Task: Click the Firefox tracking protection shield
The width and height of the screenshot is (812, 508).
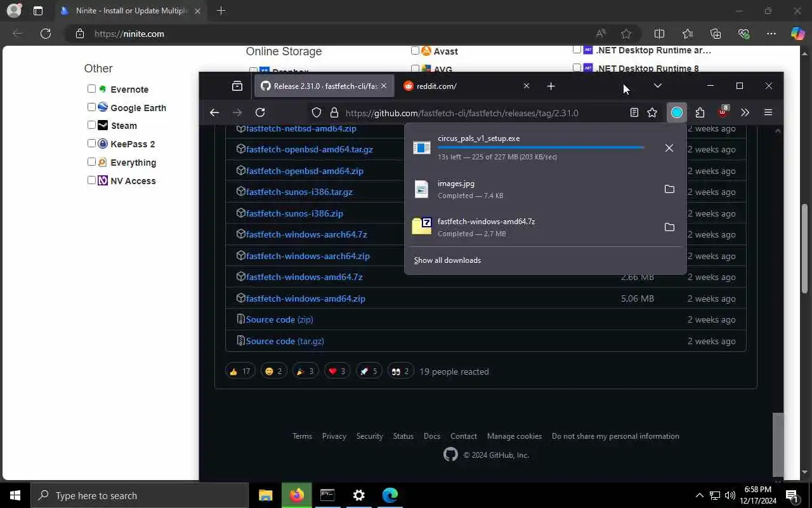Action: tap(317, 113)
